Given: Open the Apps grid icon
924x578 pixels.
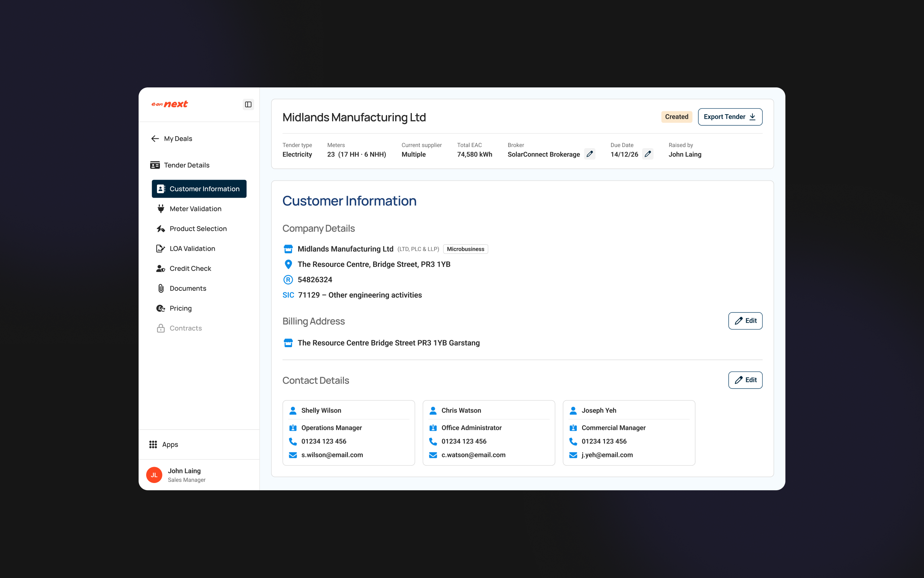Looking at the screenshot, I should 153,444.
